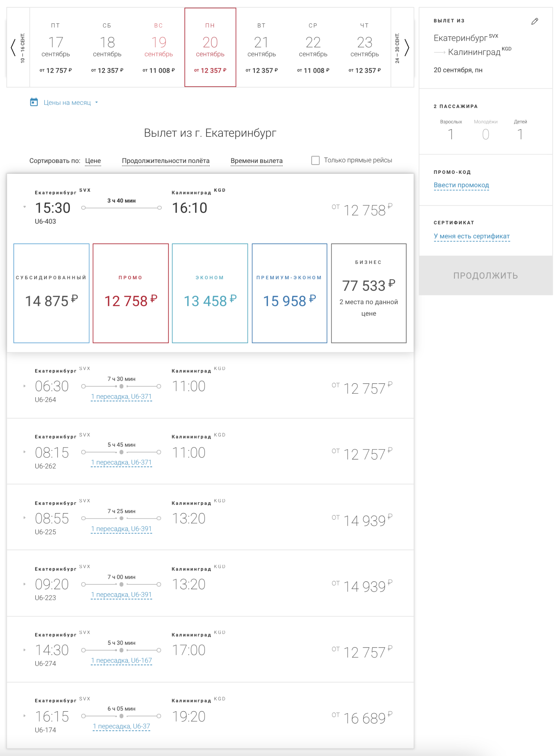Select Thursday 23 September date tab
The width and height of the screenshot is (560, 756).
tap(365, 48)
